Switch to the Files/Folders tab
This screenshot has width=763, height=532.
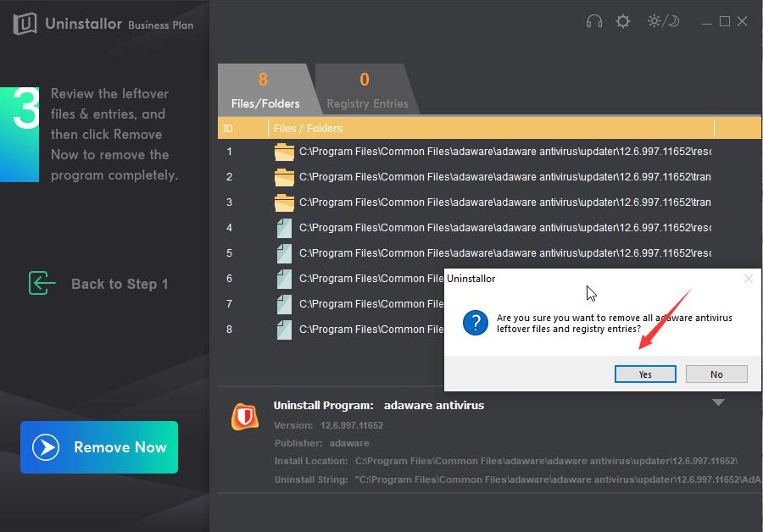265,90
